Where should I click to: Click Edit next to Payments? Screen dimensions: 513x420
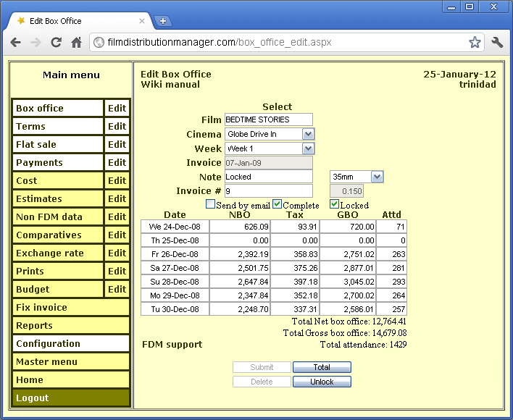(117, 163)
